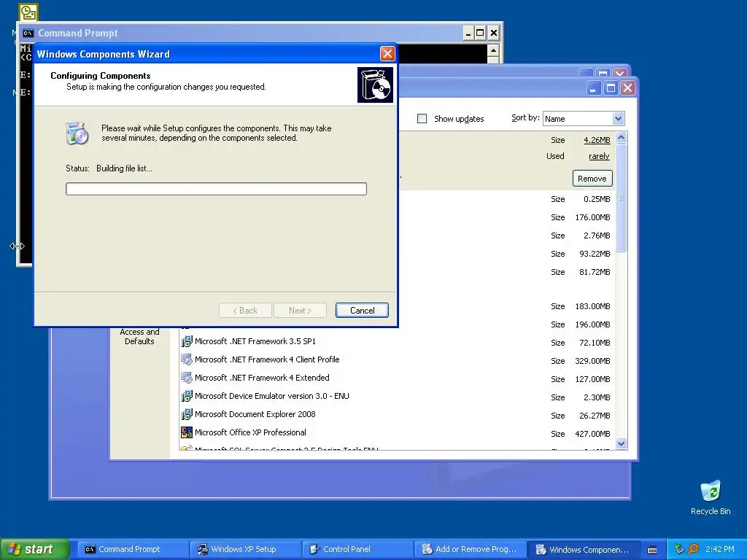
Task: Click the program list scrollbar thumb
Action: (x=622, y=197)
